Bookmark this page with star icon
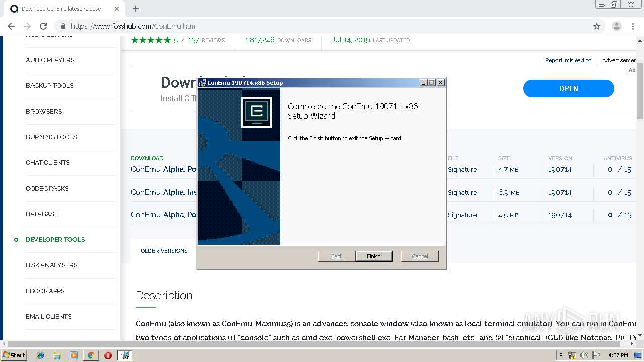 (x=597, y=26)
